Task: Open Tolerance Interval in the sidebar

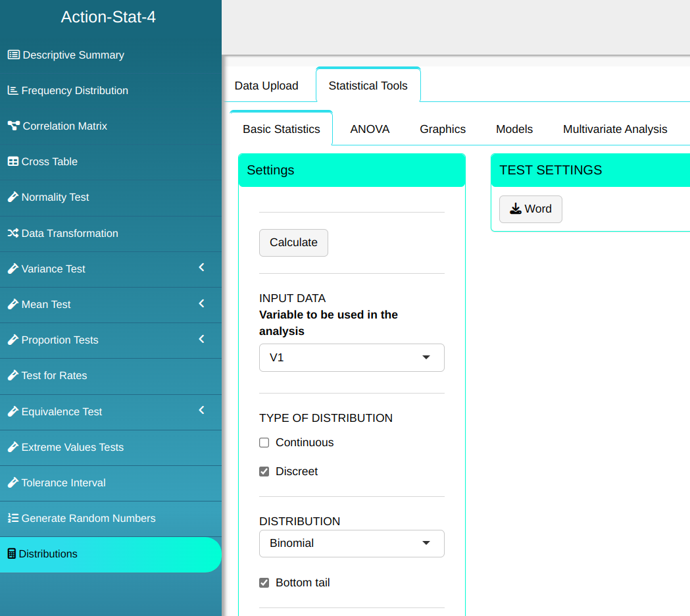Action: coord(63,483)
